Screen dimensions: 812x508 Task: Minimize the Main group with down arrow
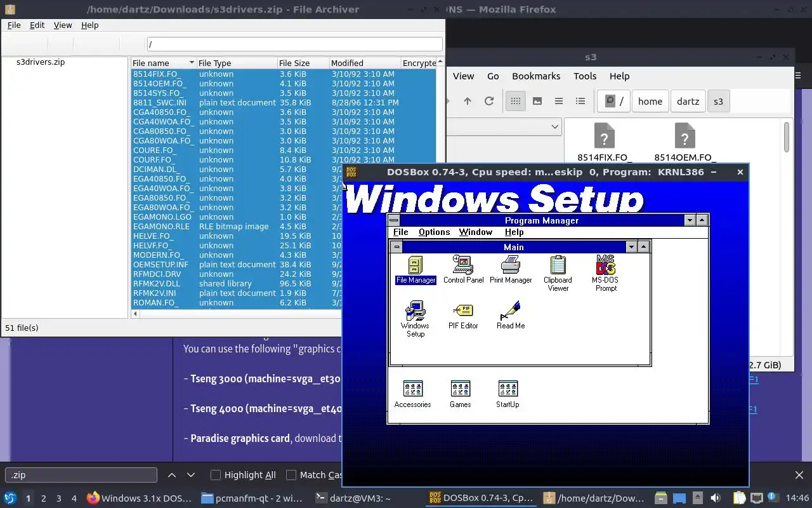(631, 247)
